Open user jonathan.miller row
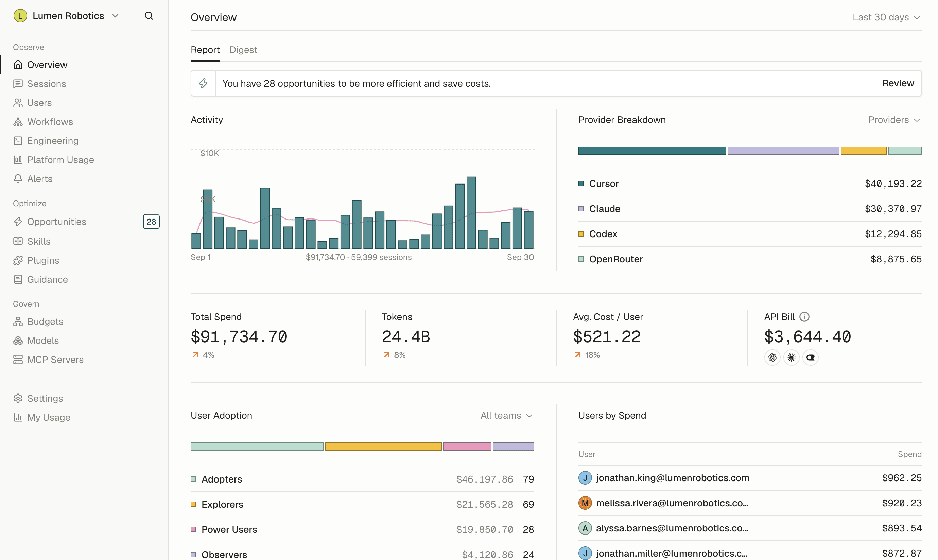Image resolution: width=938 pixels, height=560 pixels. pyautogui.click(x=750, y=553)
